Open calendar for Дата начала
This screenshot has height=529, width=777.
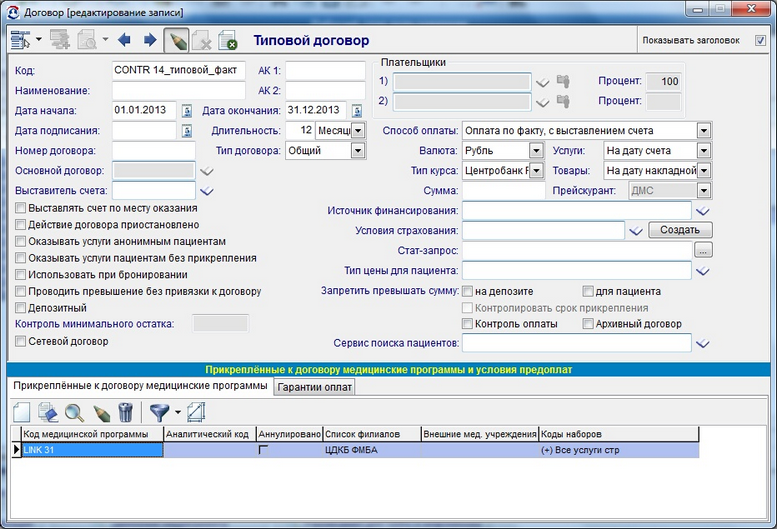pos(187,110)
